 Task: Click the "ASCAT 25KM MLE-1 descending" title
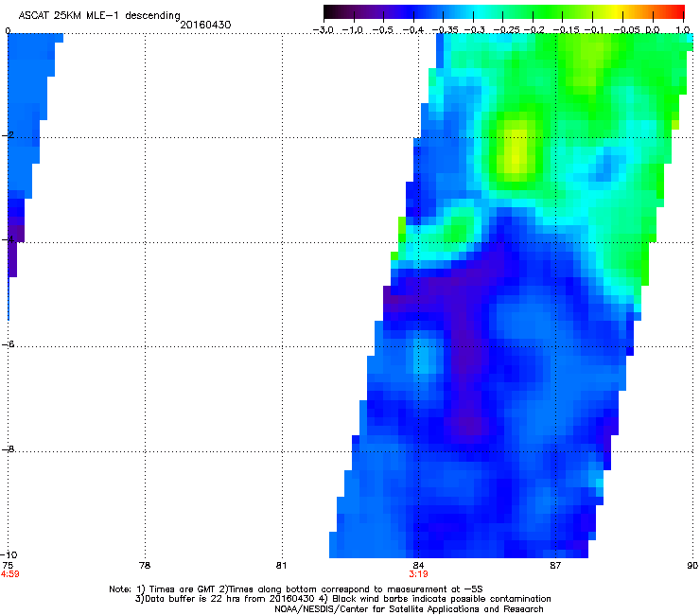pos(99,15)
